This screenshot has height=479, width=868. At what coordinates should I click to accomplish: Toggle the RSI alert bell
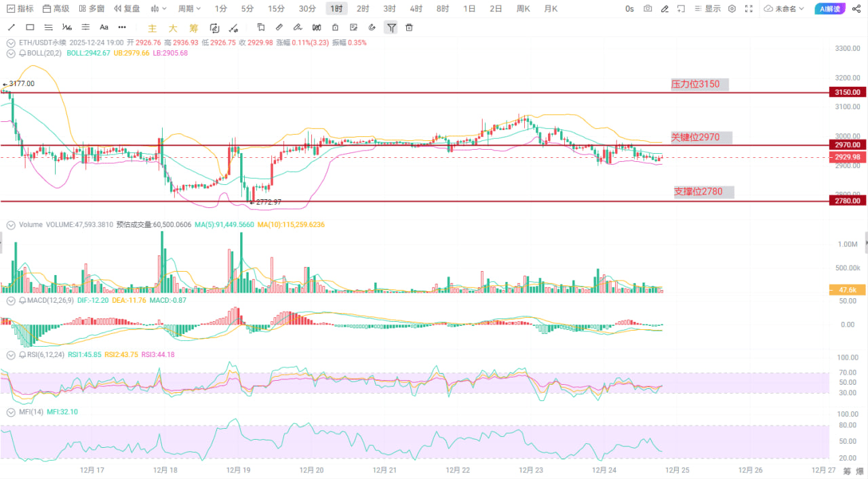[22, 354]
